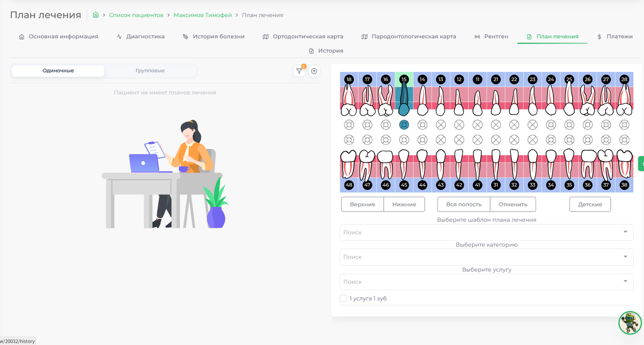Click the upload arrow circle icon
Screen dimensions: 644x345
(x=314, y=71)
